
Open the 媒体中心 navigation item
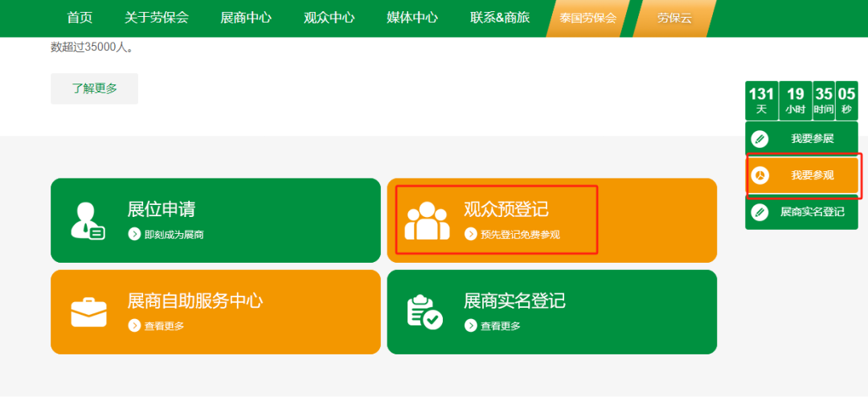click(411, 18)
